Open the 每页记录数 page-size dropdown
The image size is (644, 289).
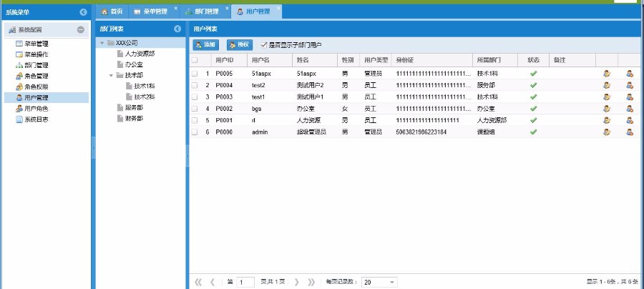coord(393,282)
